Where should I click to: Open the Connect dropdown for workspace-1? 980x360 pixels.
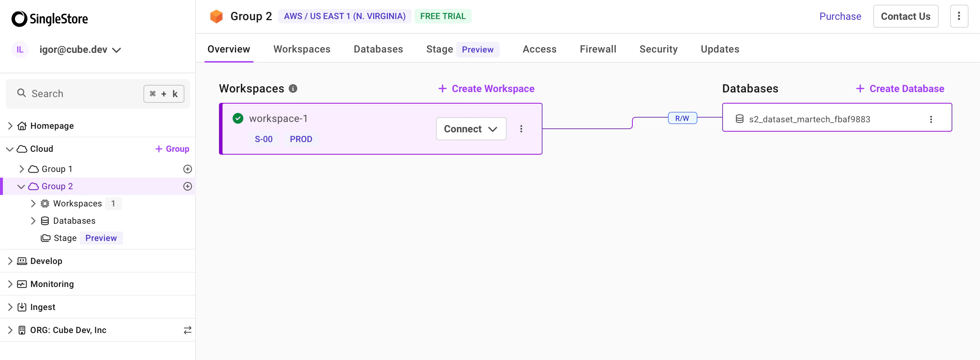(x=471, y=129)
